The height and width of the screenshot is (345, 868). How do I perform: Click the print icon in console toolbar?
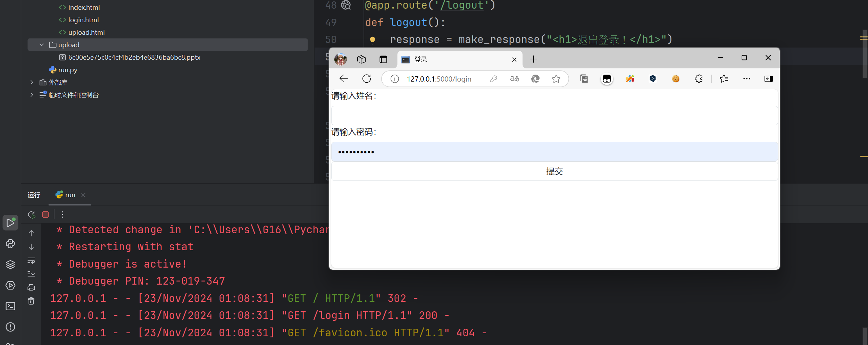tap(31, 287)
